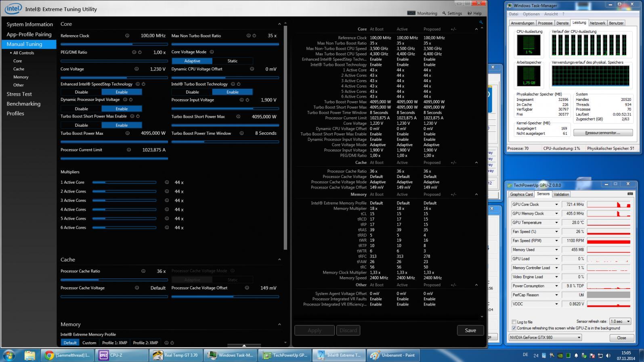Adjust the Processor Cache Ratio slider
Screen dimensions: 644x362
point(114,280)
